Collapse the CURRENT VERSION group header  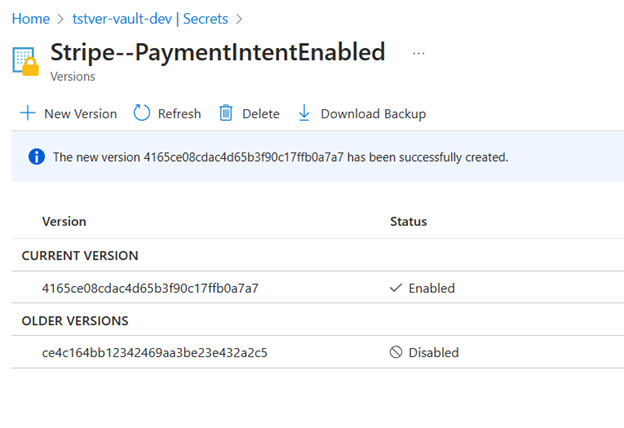[x=80, y=256]
